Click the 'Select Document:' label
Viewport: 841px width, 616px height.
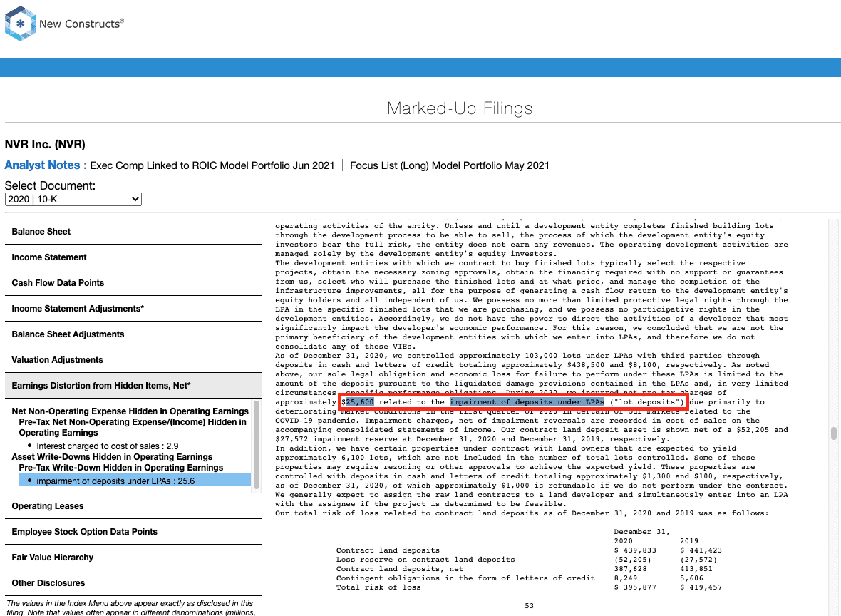50,185
